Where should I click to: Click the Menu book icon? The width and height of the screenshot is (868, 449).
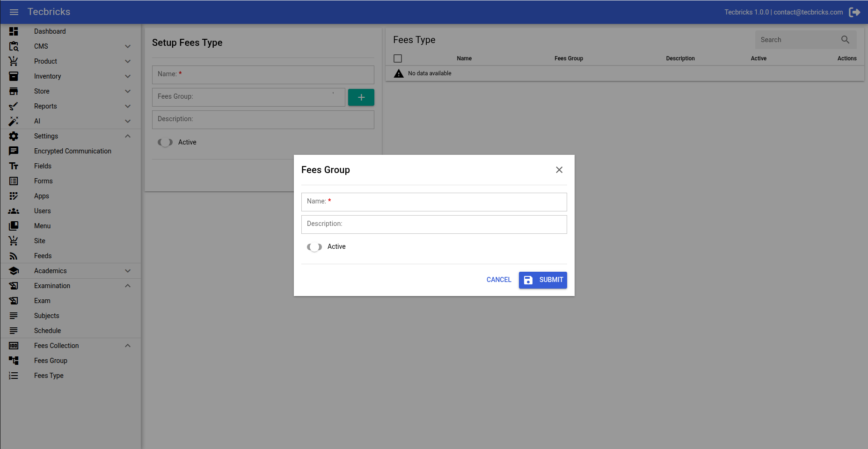(14, 226)
